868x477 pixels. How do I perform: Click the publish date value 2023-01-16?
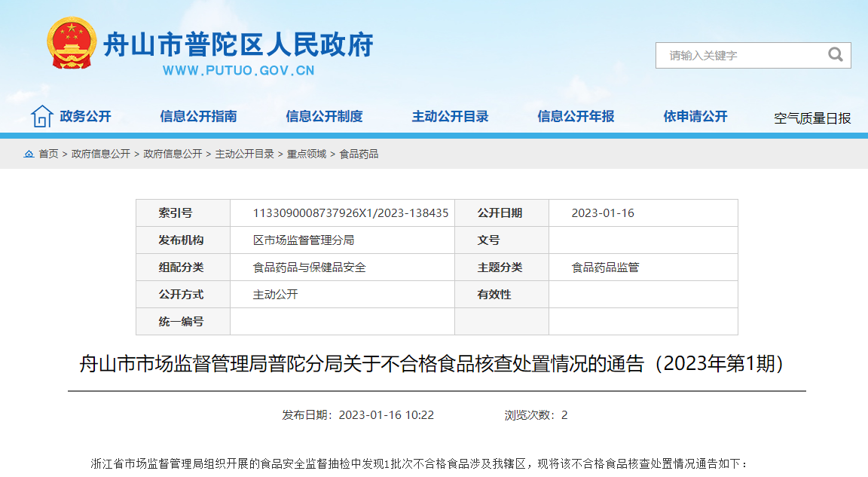point(603,213)
